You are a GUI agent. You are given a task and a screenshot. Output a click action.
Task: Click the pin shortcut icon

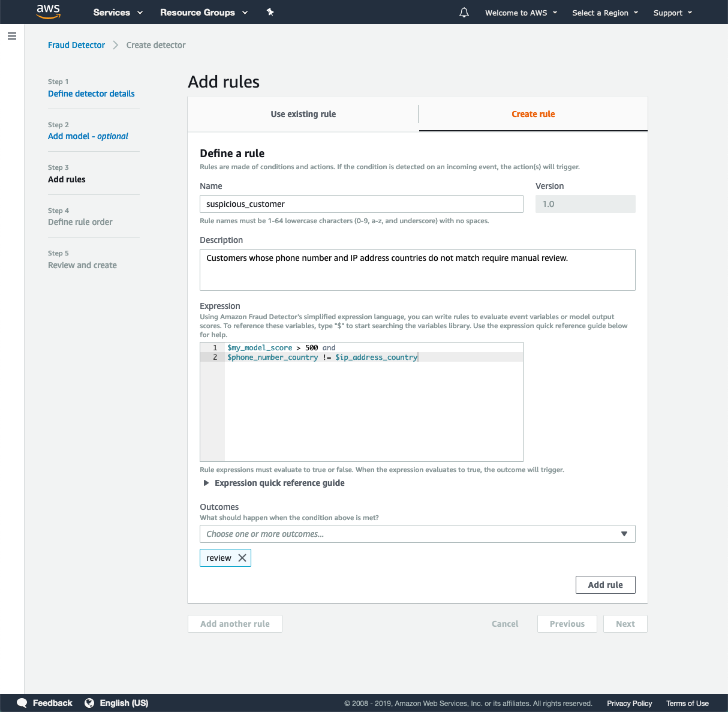coord(270,12)
